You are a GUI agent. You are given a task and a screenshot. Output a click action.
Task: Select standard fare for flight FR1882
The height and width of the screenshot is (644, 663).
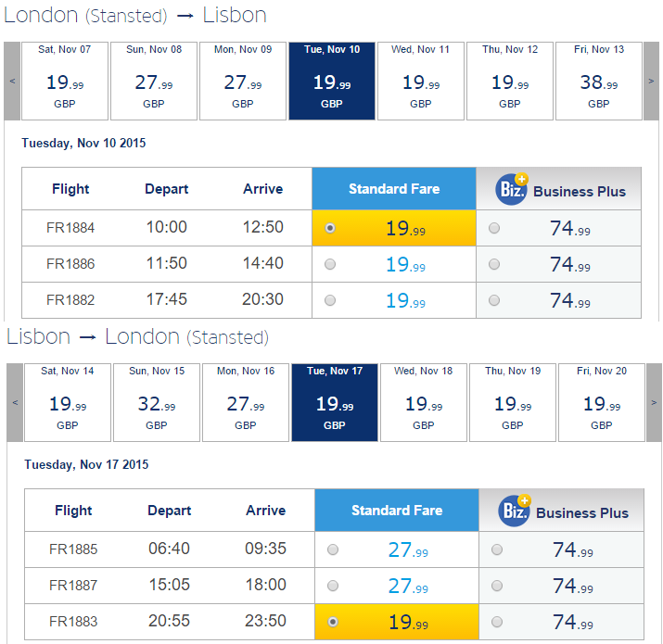(x=330, y=300)
